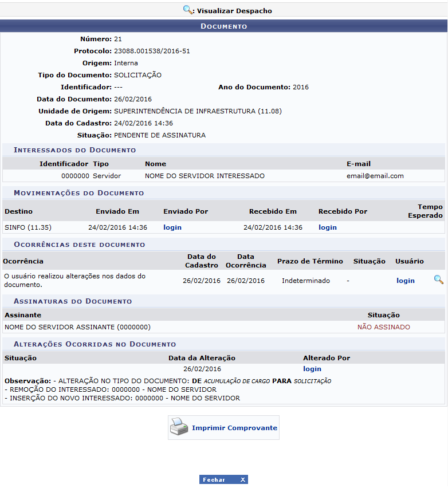Open the Enviado Por login link
This screenshot has height=488, width=448.
pos(172,227)
